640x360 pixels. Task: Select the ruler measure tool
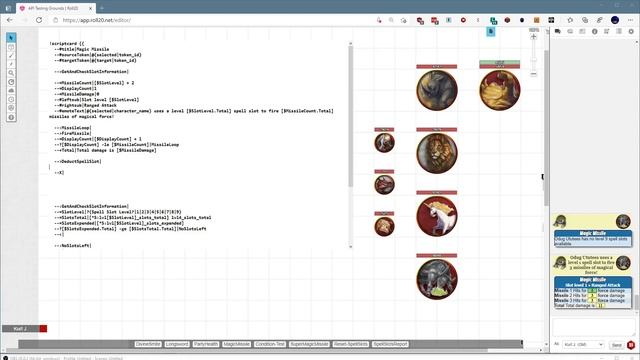(x=11, y=82)
